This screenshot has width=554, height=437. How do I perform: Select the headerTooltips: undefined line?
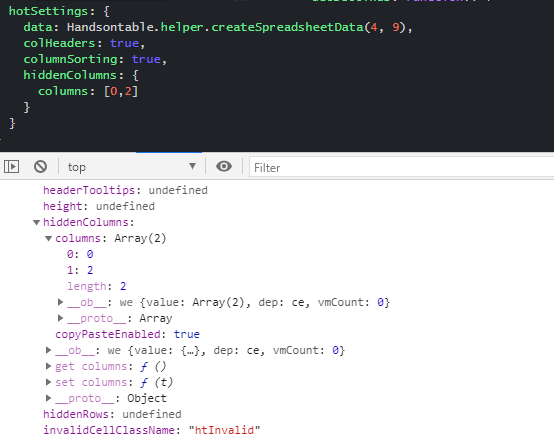click(x=125, y=190)
